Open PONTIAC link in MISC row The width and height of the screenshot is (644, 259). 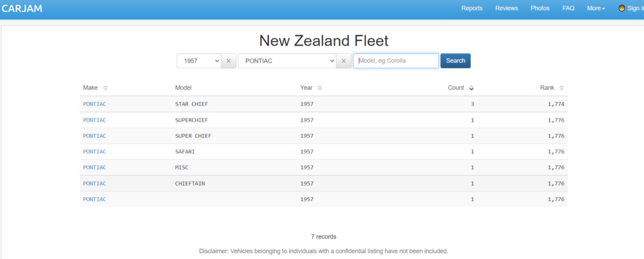click(x=95, y=168)
